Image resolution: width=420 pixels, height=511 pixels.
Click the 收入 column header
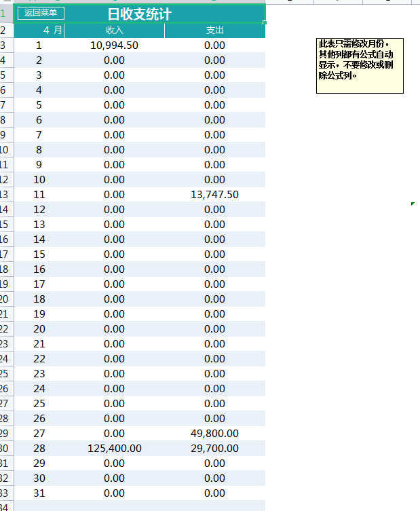click(115, 31)
